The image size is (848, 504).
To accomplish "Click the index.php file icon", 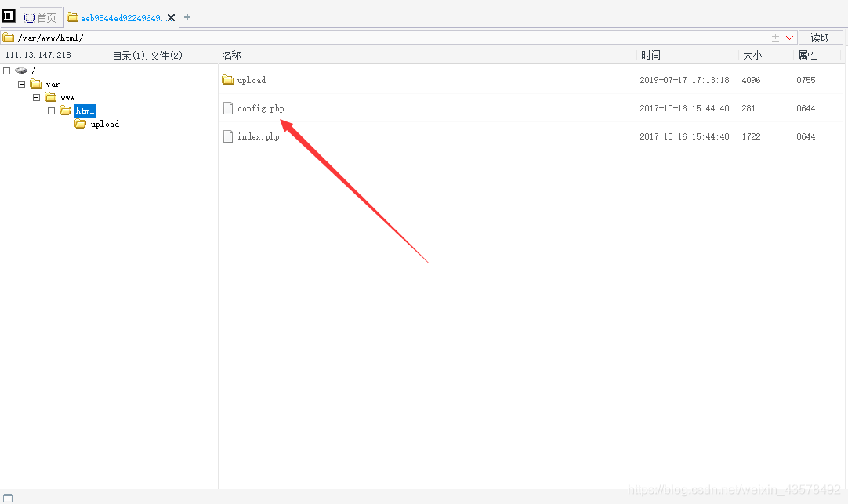I will (x=228, y=136).
